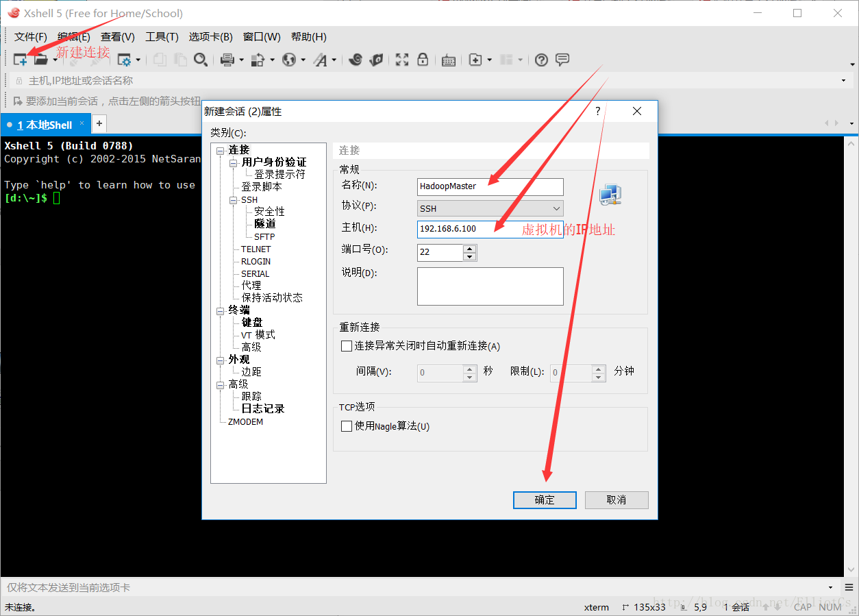Open the session Properties gear icon
The width and height of the screenshot is (859, 616).
(125, 60)
